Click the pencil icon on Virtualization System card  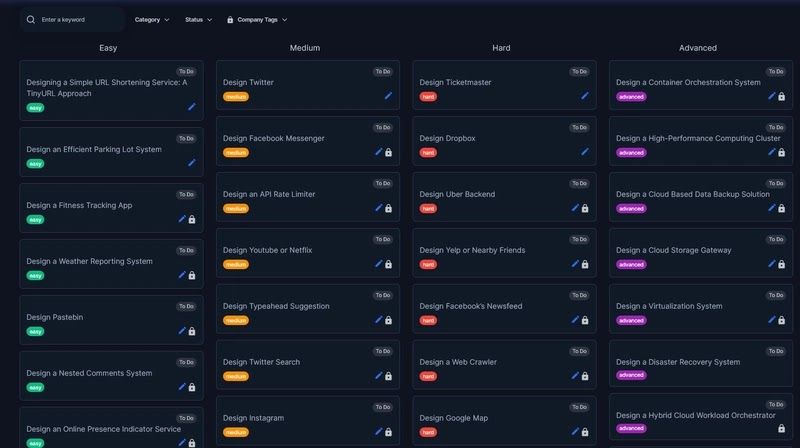pos(771,319)
